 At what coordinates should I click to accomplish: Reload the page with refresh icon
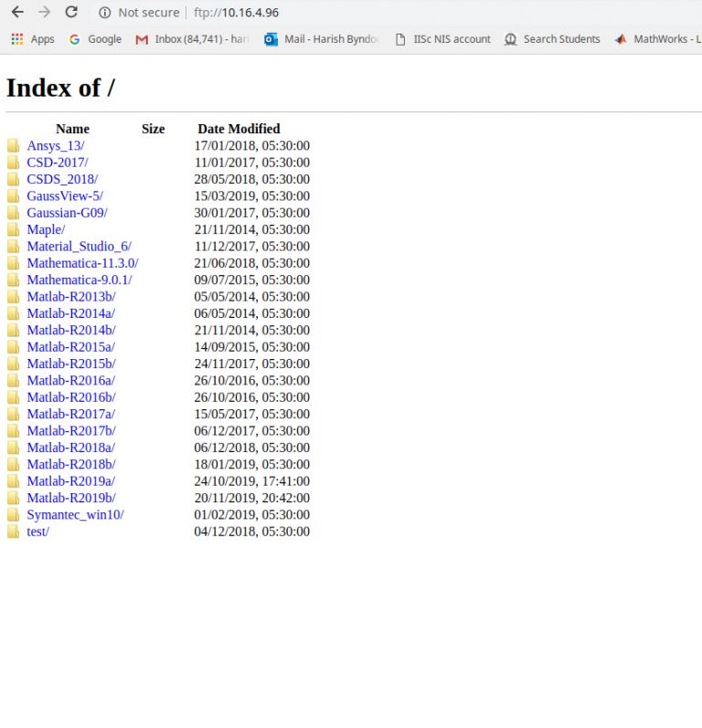[71, 13]
